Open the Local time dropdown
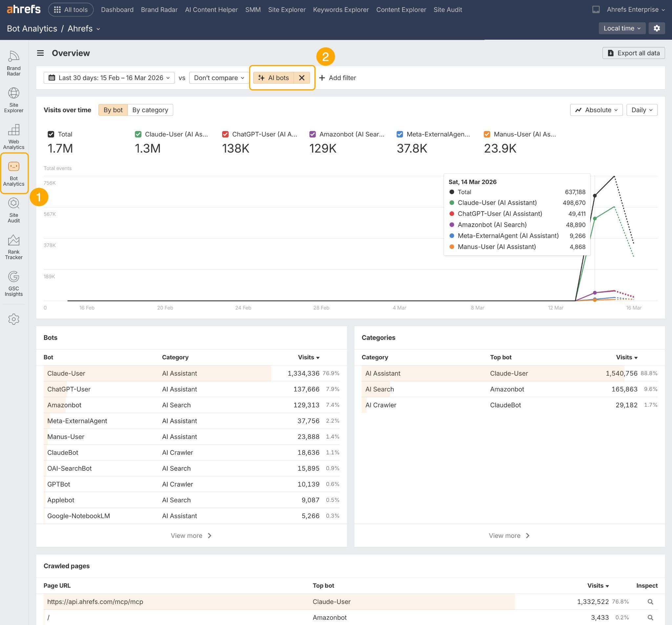Viewport: 672px width, 625px height. (x=622, y=29)
